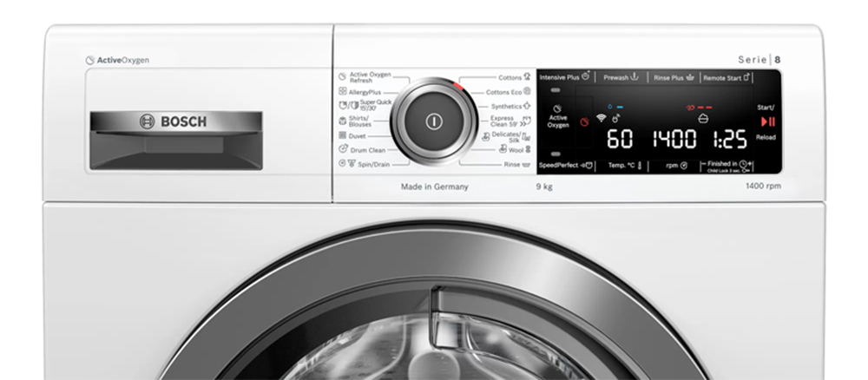This screenshot has width=868, height=380.
Task: Select the Duvet program label
Action: pos(357,136)
